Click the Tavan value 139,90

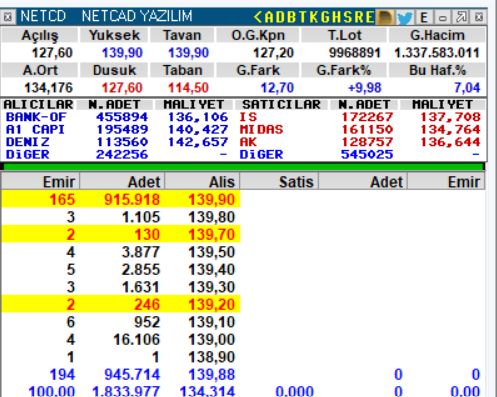tap(188, 53)
